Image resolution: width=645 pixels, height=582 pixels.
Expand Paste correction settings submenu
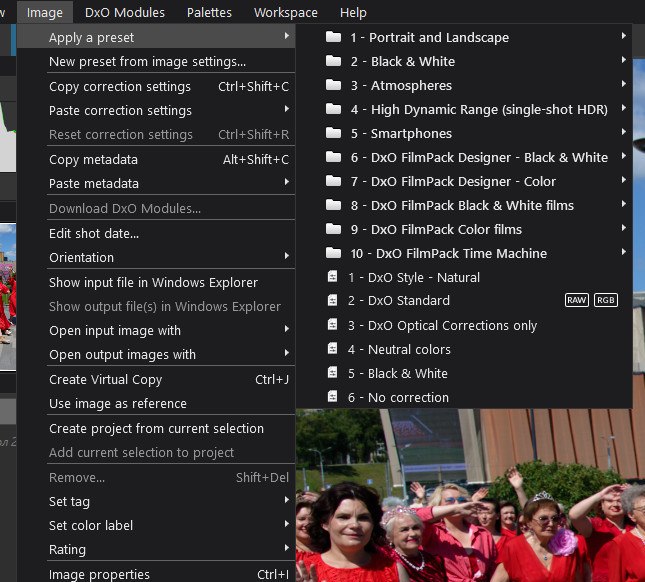(x=156, y=110)
